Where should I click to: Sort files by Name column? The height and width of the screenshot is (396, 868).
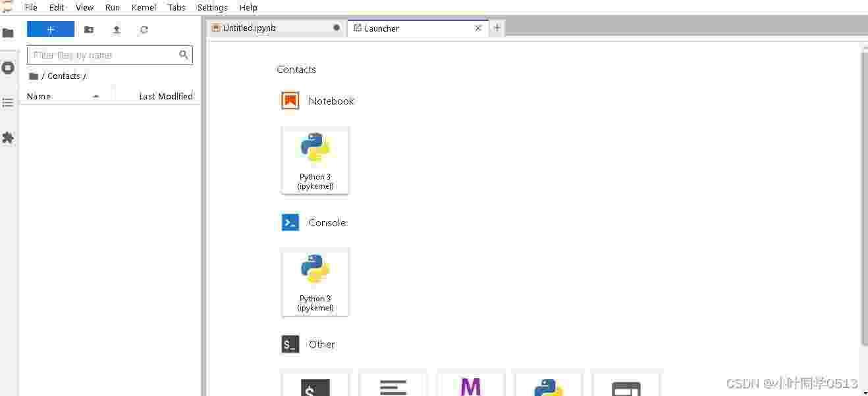pos(39,96)
